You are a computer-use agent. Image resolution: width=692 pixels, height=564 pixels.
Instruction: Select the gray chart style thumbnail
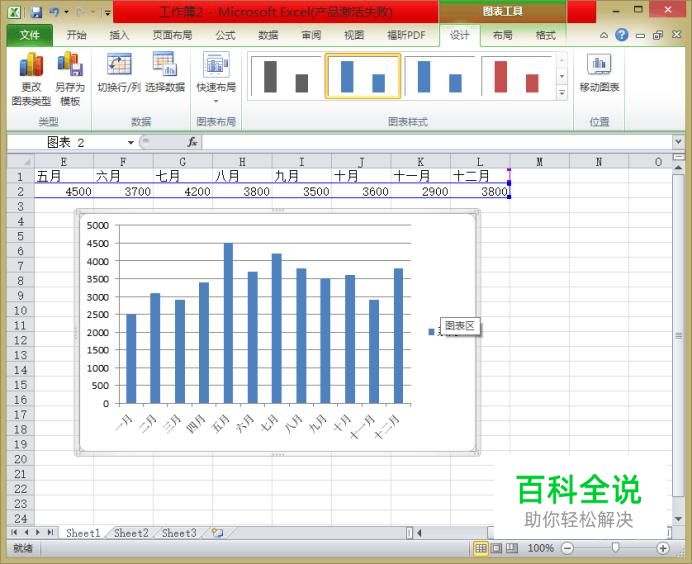click(286, 76)
